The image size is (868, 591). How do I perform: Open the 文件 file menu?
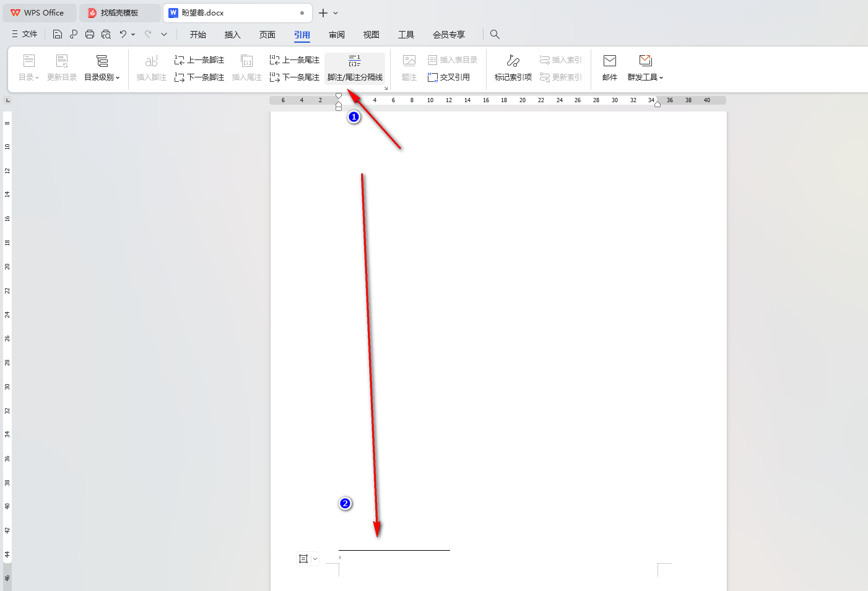tap(25, 35)
